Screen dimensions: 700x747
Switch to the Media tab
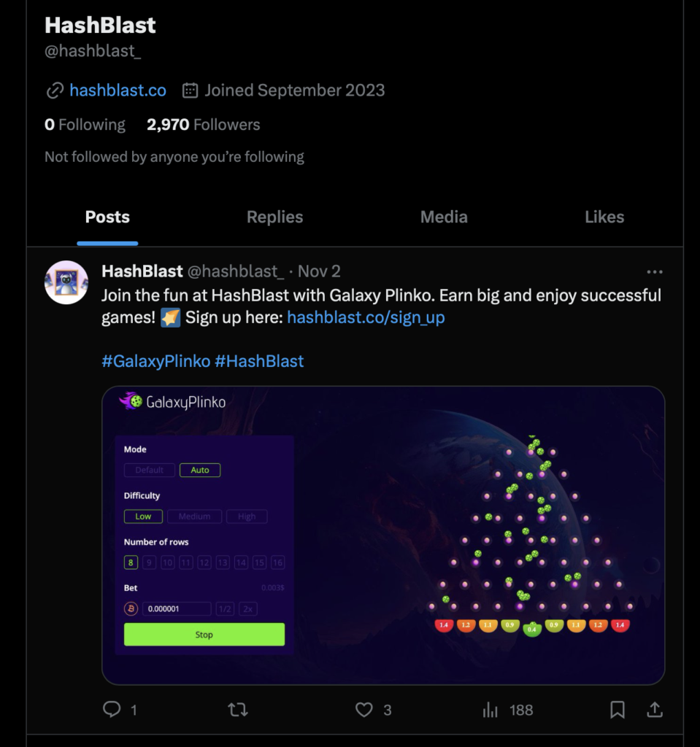(444, 217)
